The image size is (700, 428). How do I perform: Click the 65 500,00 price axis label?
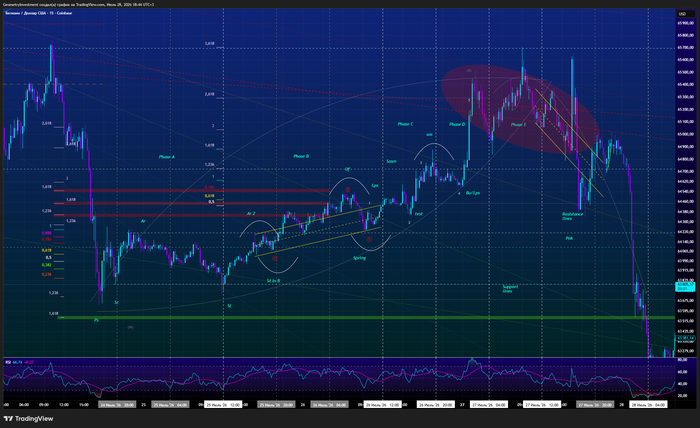click(685, 72)
